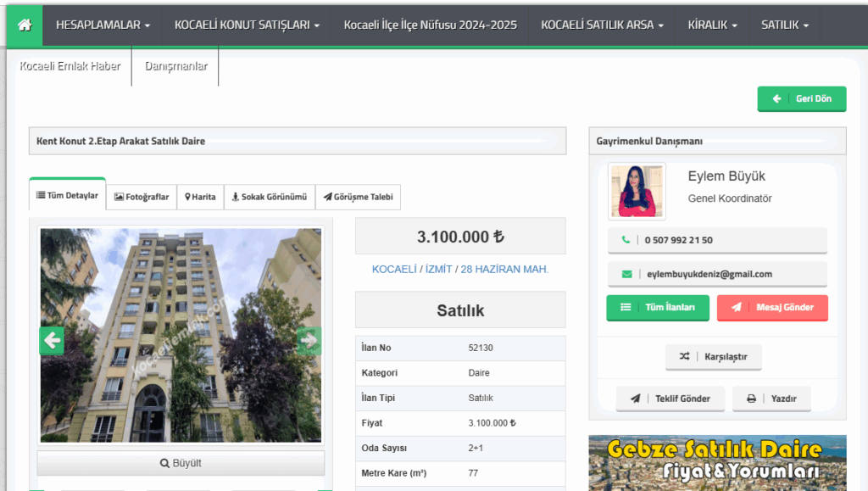Click the envelope icon beside the email address
The height and width of the screenshot is (491, 868).
(x=626, y=274)
